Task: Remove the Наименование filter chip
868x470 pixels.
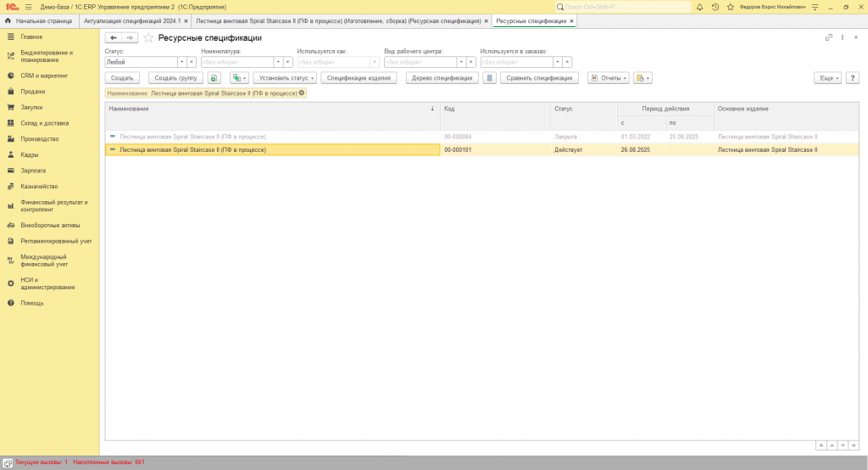Action: (x=302, y=93)
